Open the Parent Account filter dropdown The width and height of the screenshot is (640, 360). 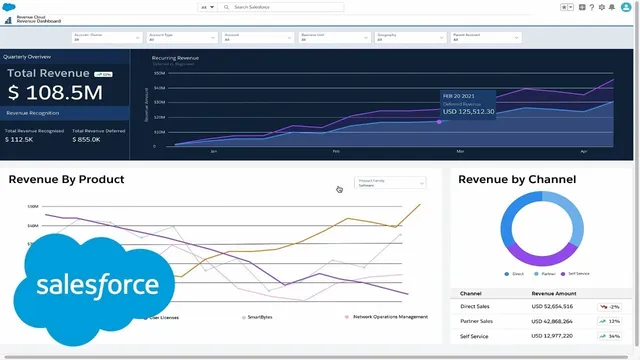(x=486, y=37)
